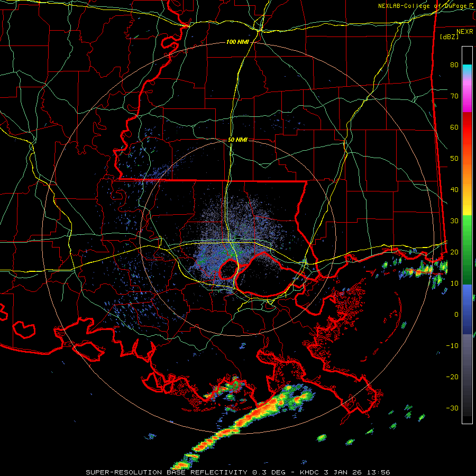Click the 100 NMI range ring label
This screenshot has height=476, width=476.
pyautogui.click(x=237, y=42)
